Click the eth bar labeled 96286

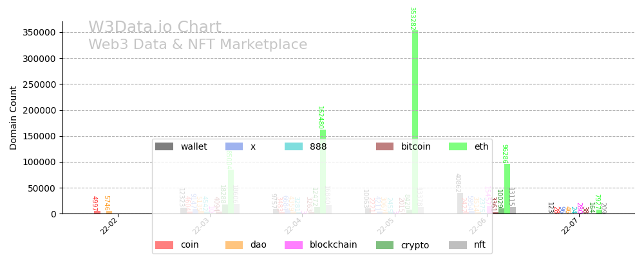tap(507, 188)
